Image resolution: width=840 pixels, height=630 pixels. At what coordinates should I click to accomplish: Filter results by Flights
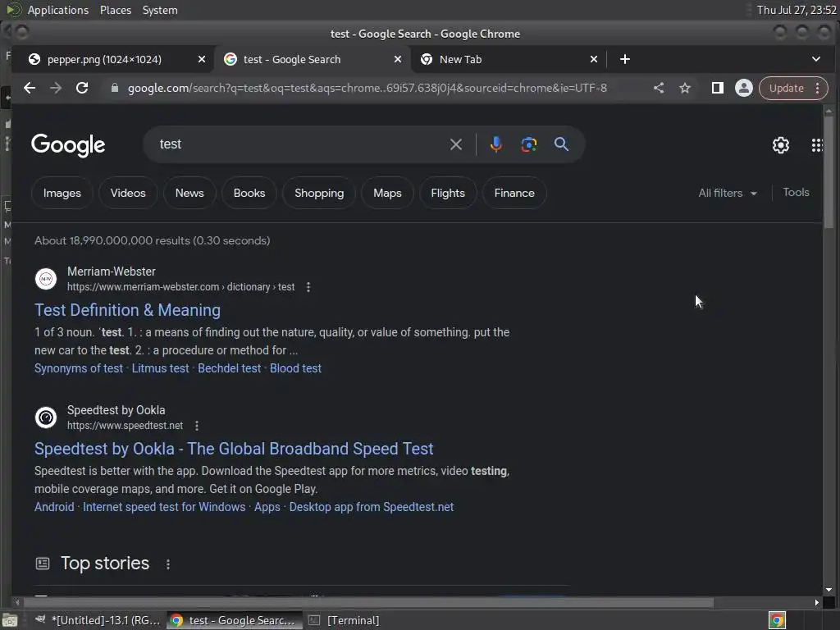[448, 193]
